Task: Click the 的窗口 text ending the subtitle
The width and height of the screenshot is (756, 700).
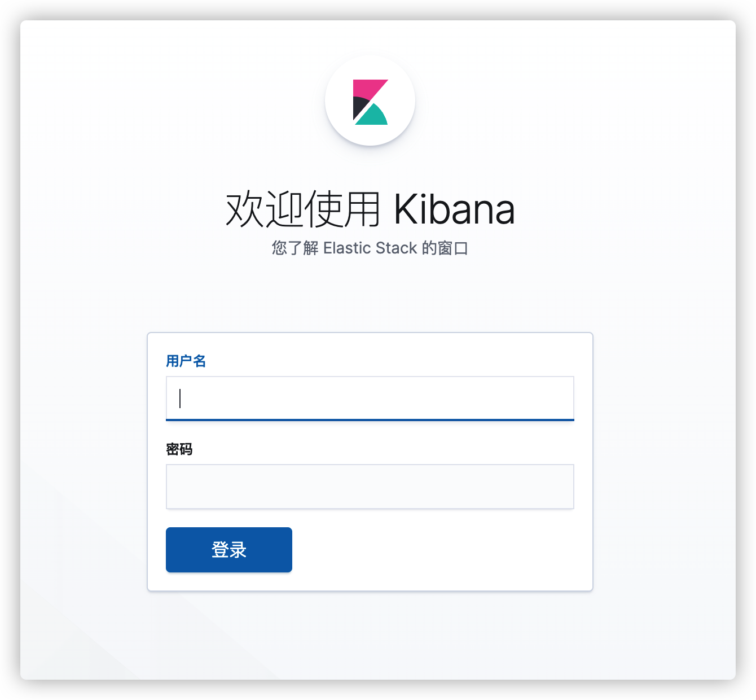Action: (x=445, y=248)
